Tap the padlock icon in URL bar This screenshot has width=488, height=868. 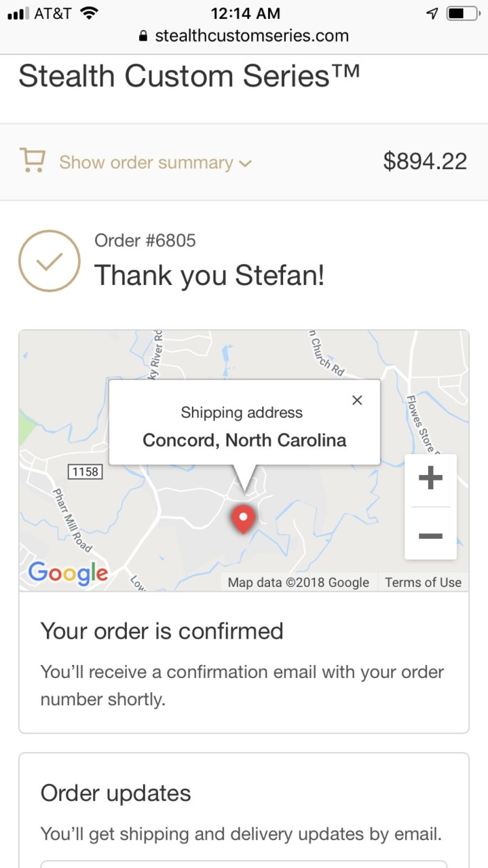point(143,36)
